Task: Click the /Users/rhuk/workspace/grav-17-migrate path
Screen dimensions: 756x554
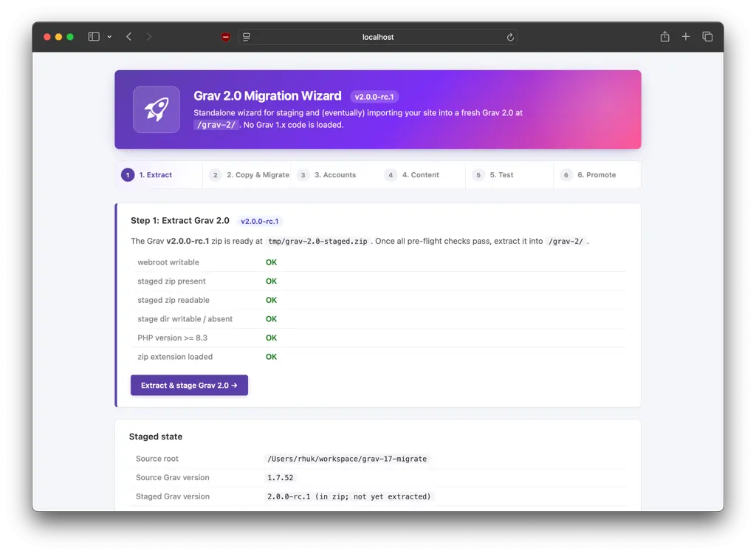Action: (347, 459)
